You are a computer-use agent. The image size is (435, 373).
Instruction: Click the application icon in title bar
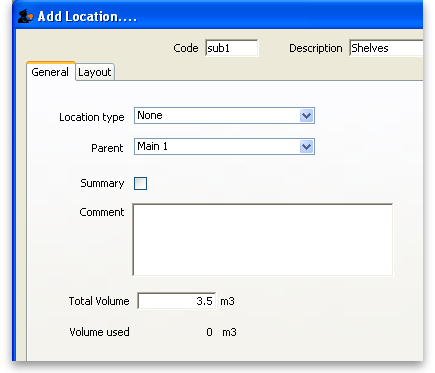(x=26, y=16)
